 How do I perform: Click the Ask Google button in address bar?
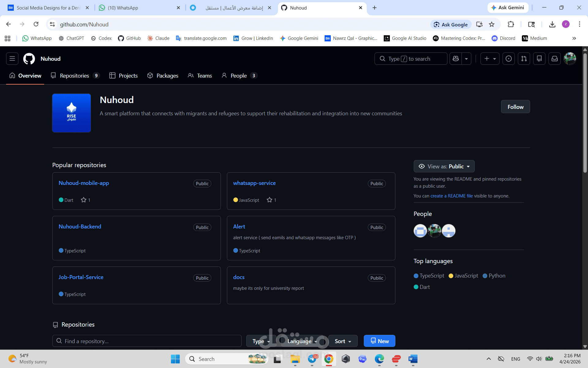click(x=451, y=24)
